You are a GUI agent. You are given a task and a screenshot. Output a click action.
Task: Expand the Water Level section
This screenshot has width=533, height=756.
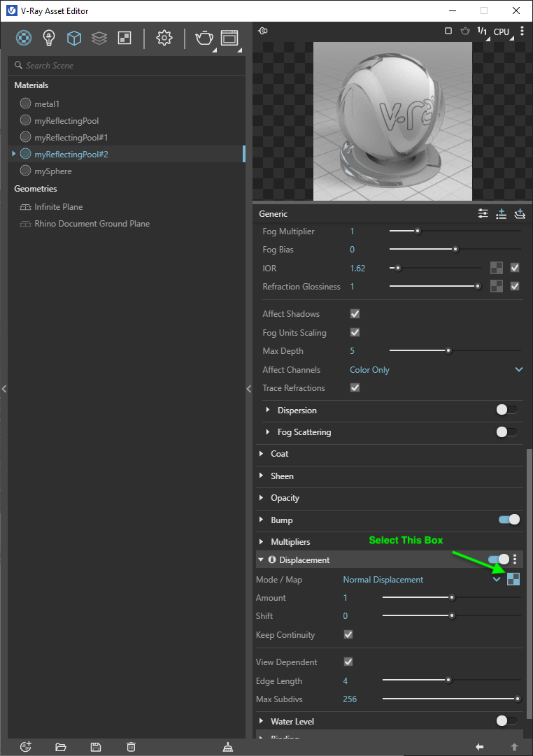click(x=261, y=721)
